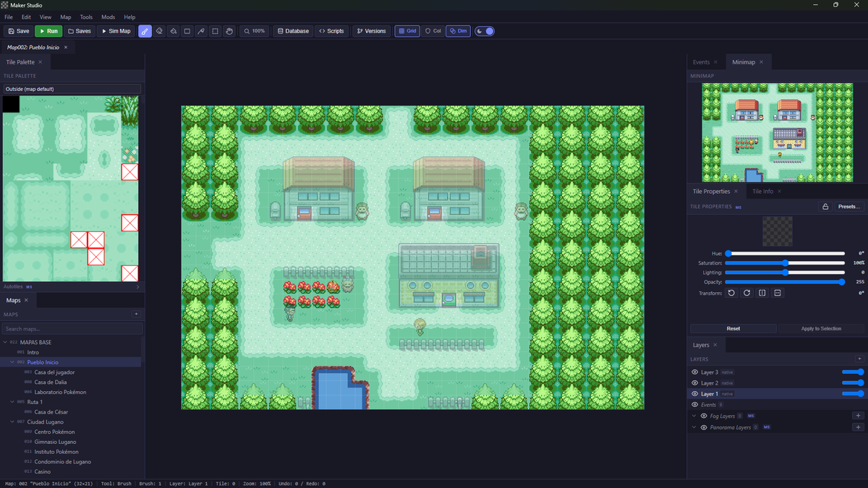This screenshot has height=488, width=868.
Task: Click the green Run button
Action: pyautogui.click(x=48, y=31)
